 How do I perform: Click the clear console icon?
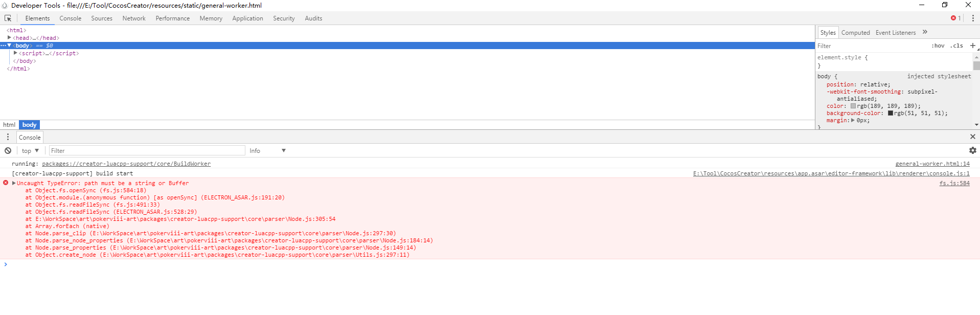[x=8, y=151]
